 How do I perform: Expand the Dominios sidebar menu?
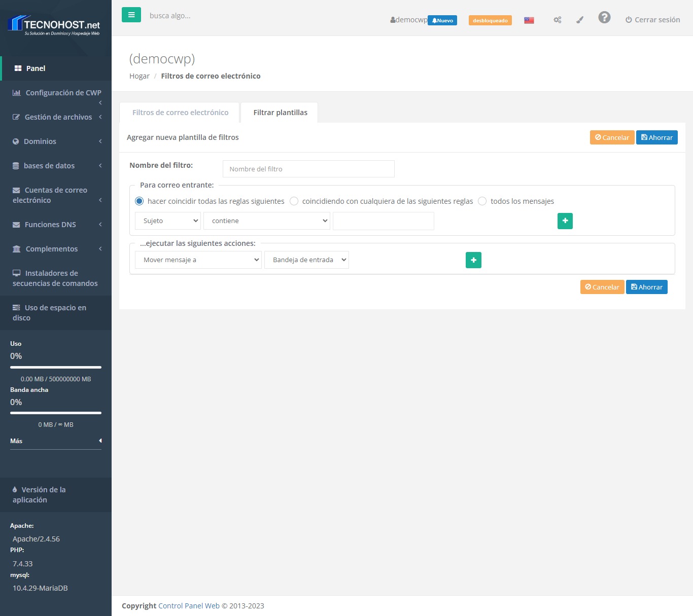(56, 141)
